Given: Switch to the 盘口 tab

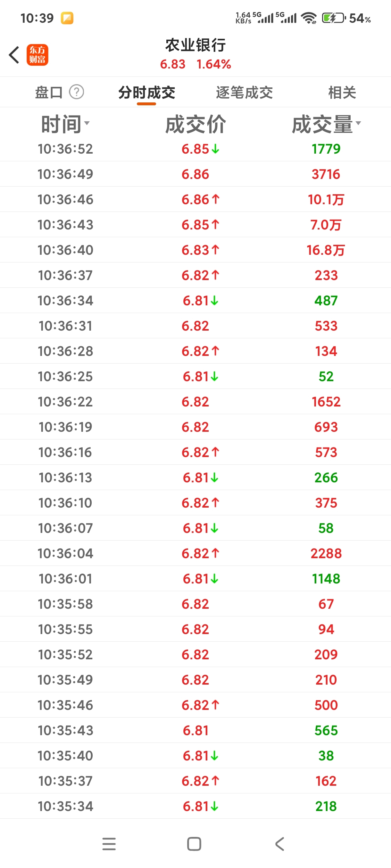Looking at the screenshot, I should [x=49, y=92].
